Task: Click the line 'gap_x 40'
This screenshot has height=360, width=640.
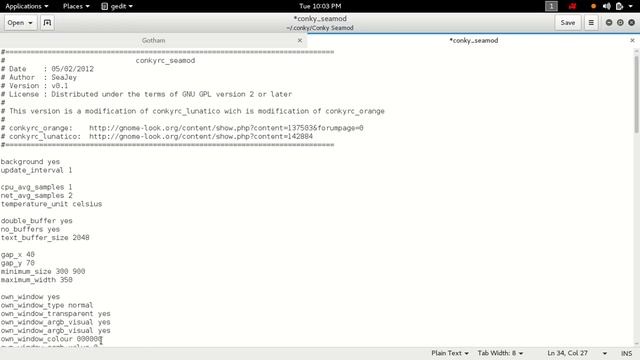Action: coord(18,254)
